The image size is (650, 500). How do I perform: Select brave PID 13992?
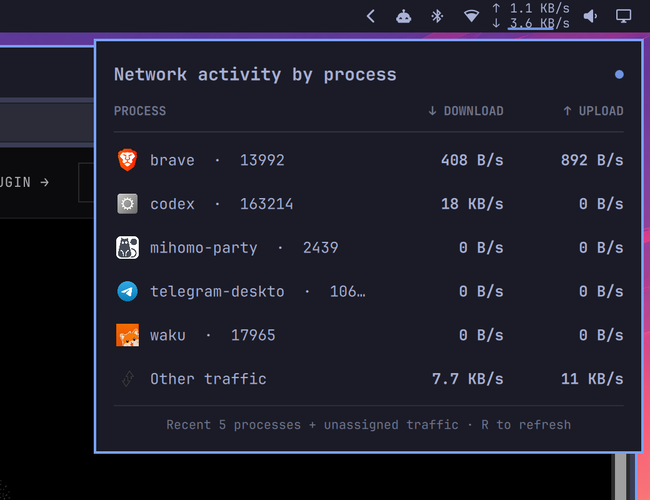[262, 160]
